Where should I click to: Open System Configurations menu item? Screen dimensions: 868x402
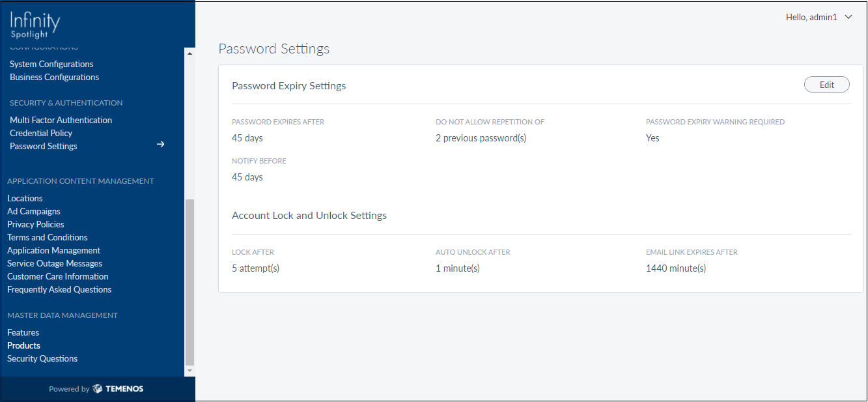pyautogui.click(x=51, y=64)
